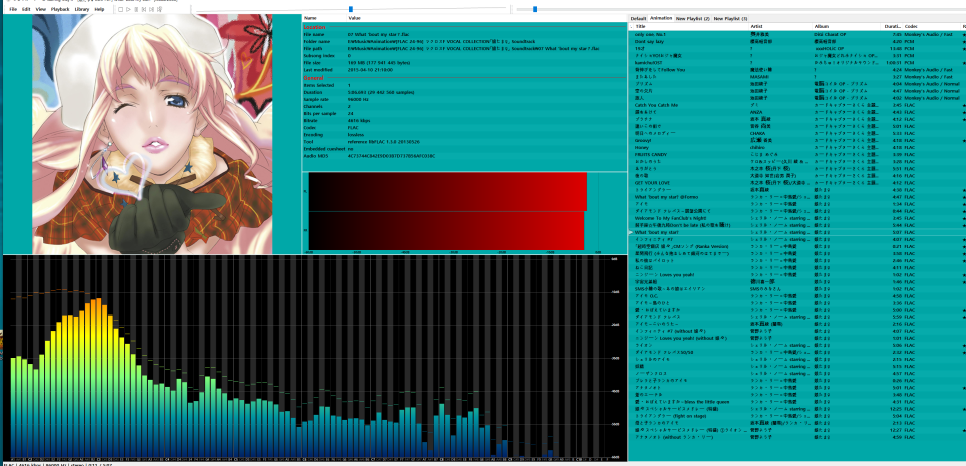
Task: Click the album art cover image
Action: point(152,134)
